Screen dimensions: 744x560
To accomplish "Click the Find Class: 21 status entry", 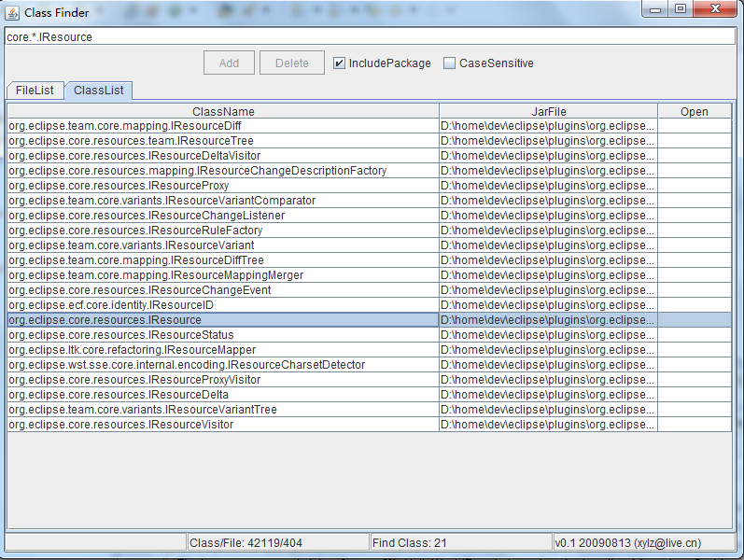I will click(460, 542).
